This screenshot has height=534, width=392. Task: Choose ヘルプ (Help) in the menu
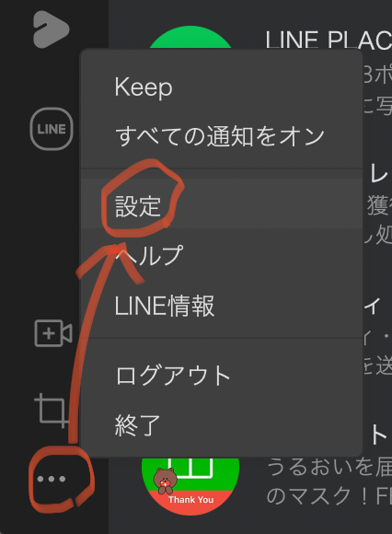click(221, 255)
